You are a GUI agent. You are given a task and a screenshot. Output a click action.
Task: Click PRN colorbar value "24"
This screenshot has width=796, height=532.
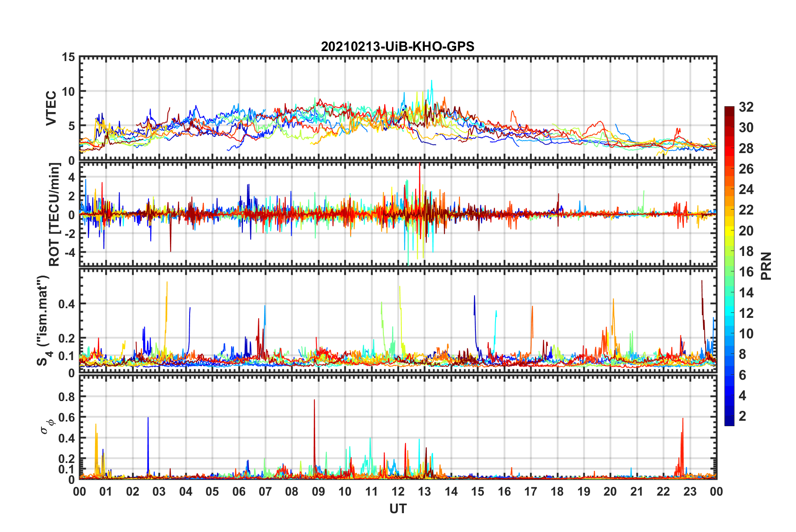(746, 189)
